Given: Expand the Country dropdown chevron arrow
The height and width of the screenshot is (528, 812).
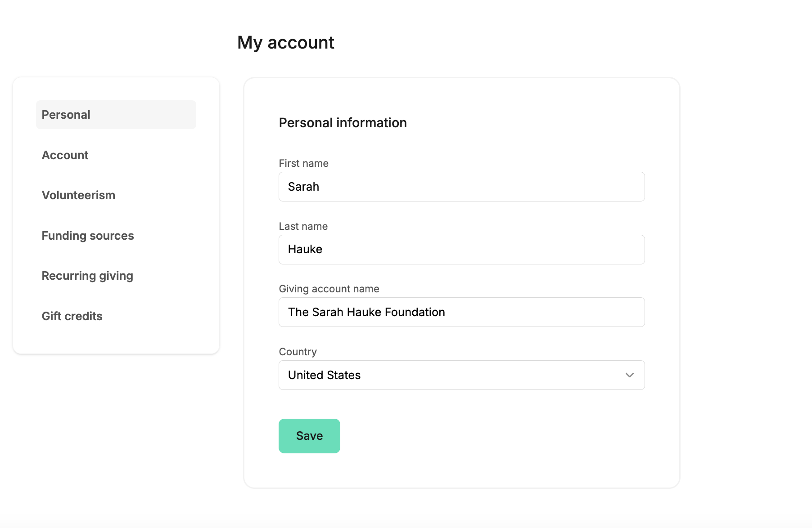Looking at the screenshot, I should [x=629, y=375].
